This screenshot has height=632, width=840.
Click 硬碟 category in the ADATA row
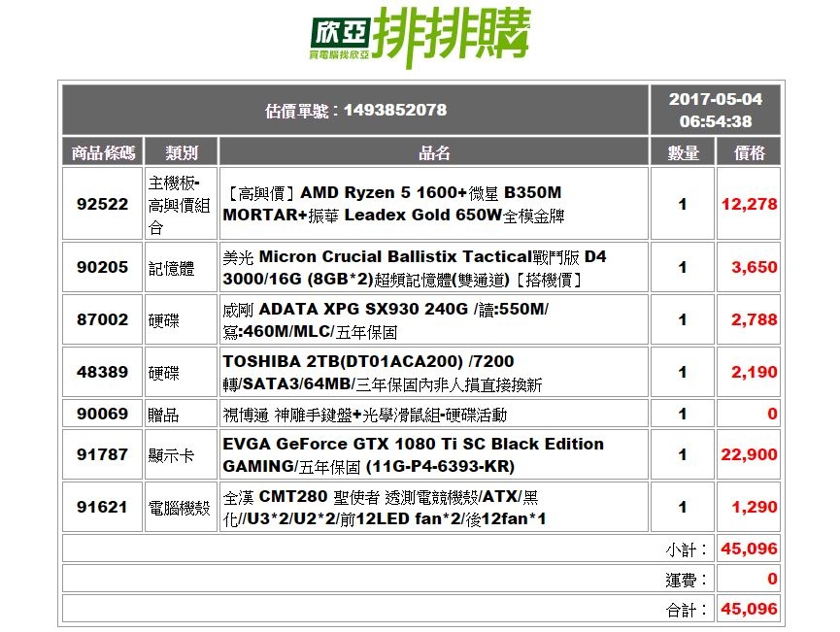pyautogui.click(x=164, y=320)
